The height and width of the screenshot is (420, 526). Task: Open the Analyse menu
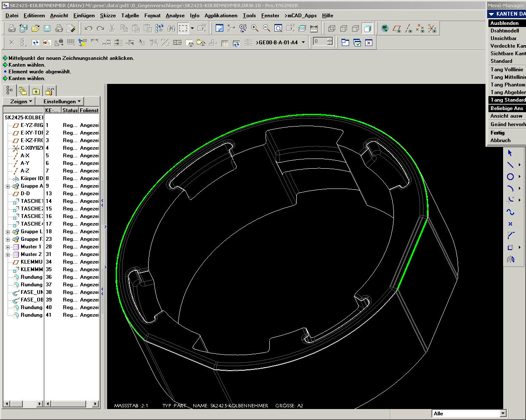tap(175, 16)
